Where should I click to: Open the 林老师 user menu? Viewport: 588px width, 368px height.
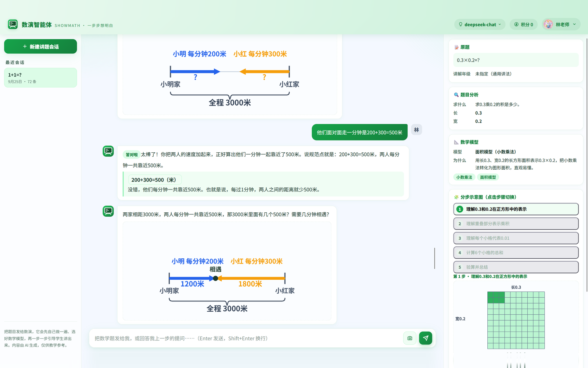click(x=561, y=24)
